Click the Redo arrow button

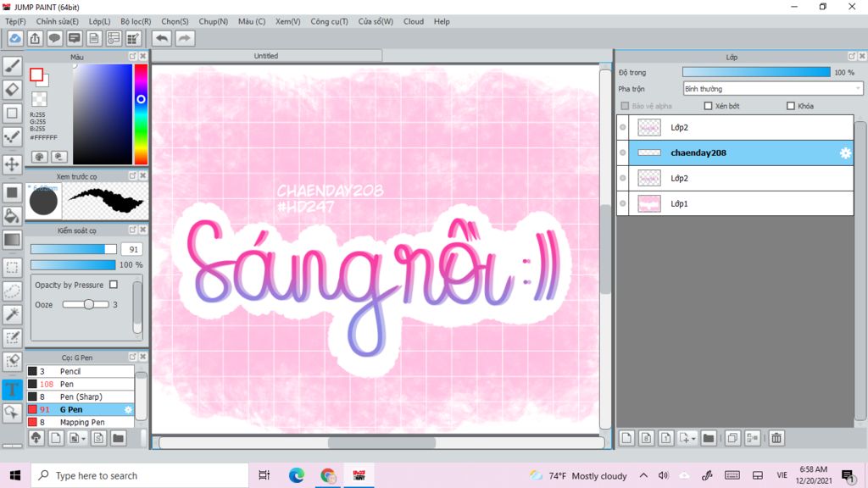pyautogui.click(x=185, y=38)
